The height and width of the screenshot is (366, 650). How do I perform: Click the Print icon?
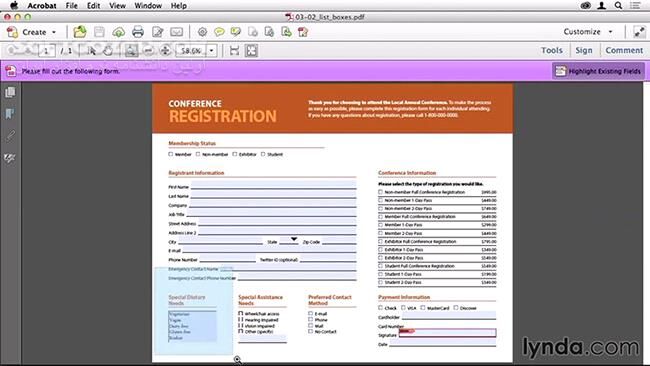click(x=138, y=32)
